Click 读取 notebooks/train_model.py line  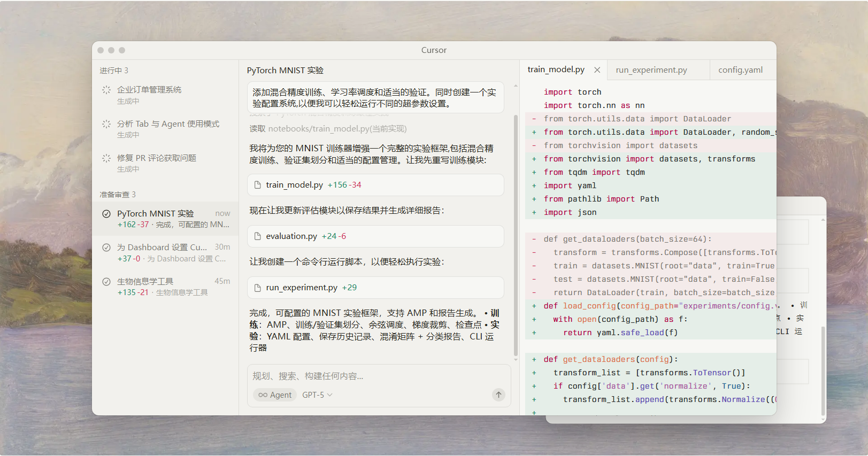point(328,129)
